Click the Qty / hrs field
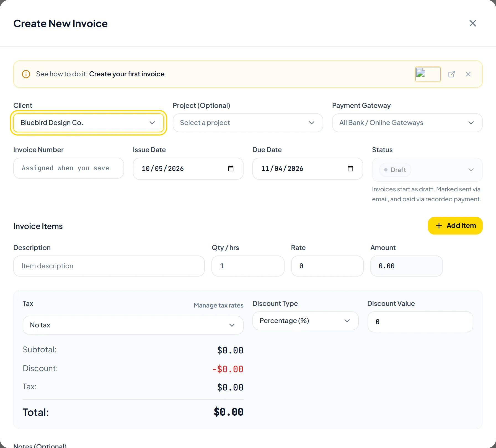 [x=248, y=266]
